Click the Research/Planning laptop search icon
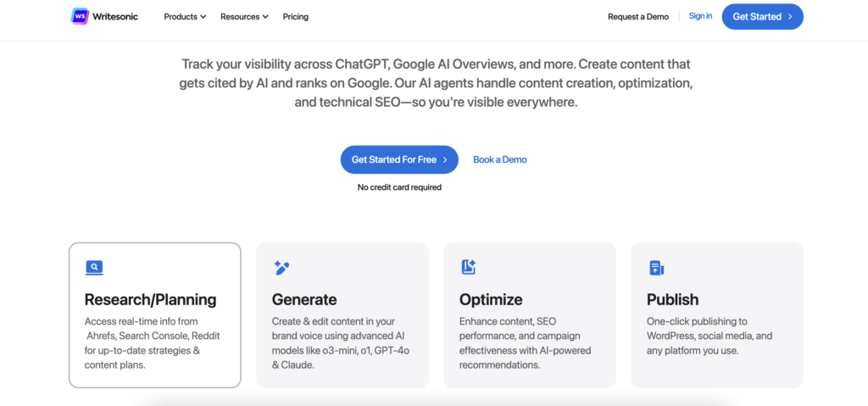The height and width of the screenshot is (406, 868). pyautogui.click(x=94, y=268)
